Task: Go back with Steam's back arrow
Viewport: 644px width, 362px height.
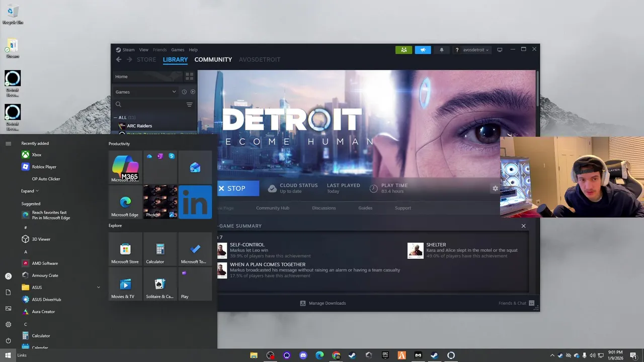Action: pyautogui.click(x=119, y=59)
